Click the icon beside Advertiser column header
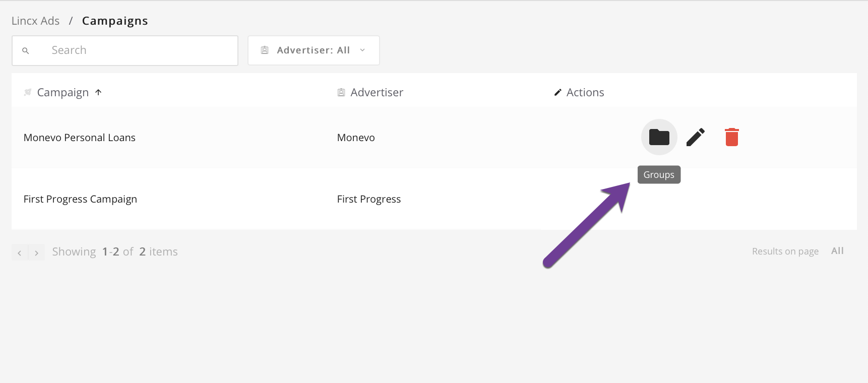868x383 pixels. tap(341, 92)
